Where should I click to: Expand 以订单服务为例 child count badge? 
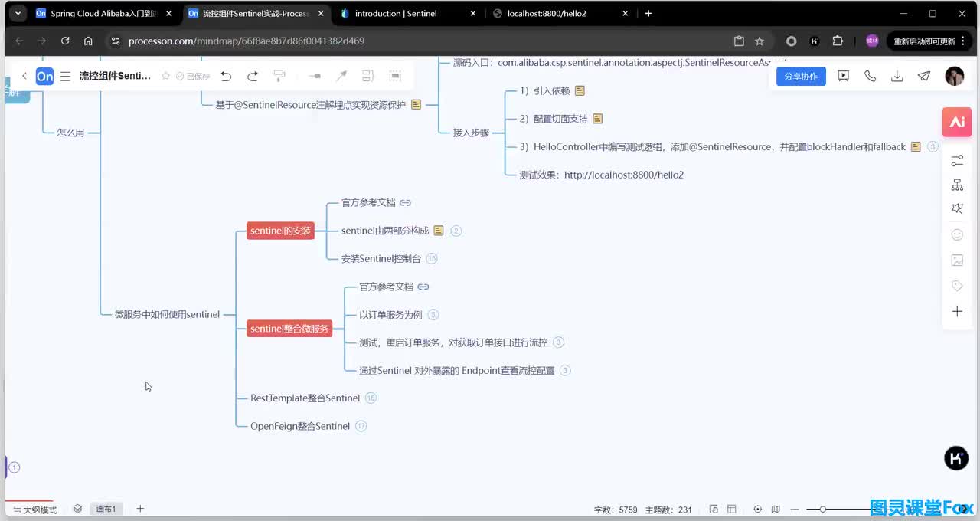(x=433, y=315)
